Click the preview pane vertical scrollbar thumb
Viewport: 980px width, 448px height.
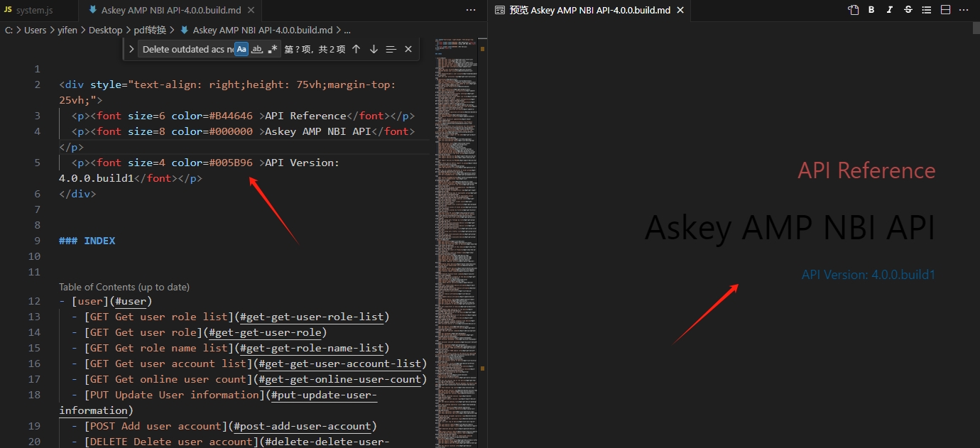976,28
